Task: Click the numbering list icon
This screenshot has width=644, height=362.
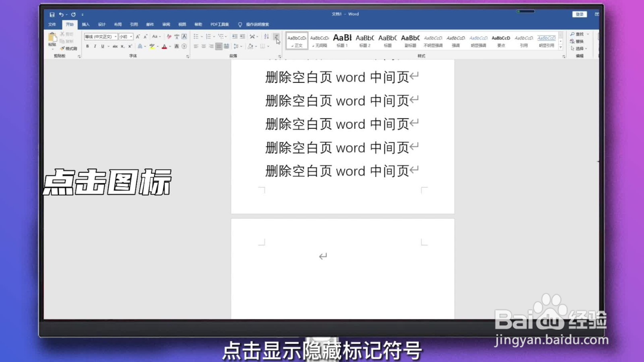Action: [x=208, y=36]
